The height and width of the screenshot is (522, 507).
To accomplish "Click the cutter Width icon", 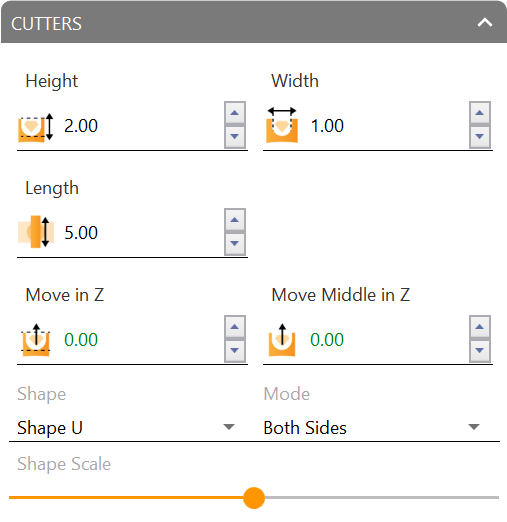I will (x=282, y=125).
